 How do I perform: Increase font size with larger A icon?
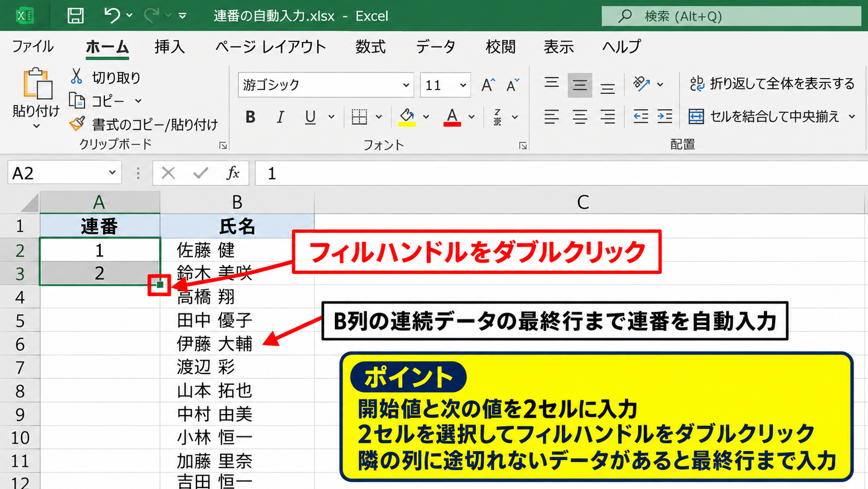[488, 85]
